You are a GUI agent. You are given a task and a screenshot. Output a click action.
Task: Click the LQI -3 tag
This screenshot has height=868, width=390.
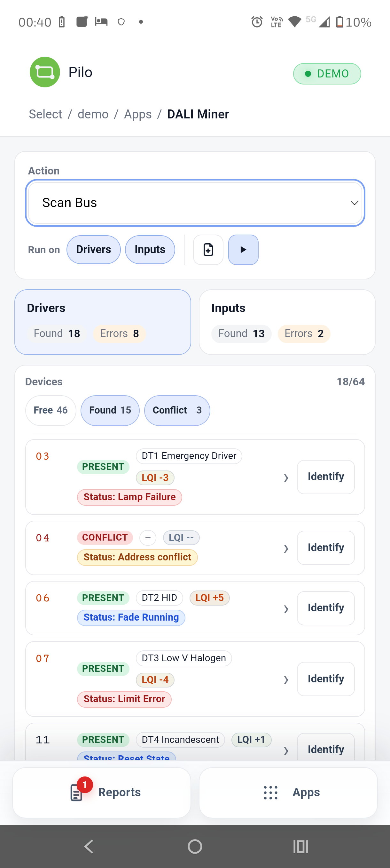click(155, 478)
